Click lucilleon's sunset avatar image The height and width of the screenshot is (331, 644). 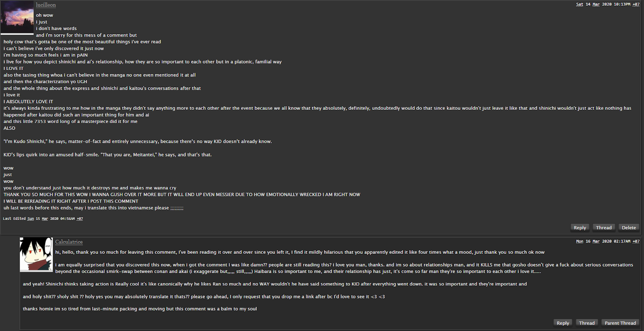17,18
